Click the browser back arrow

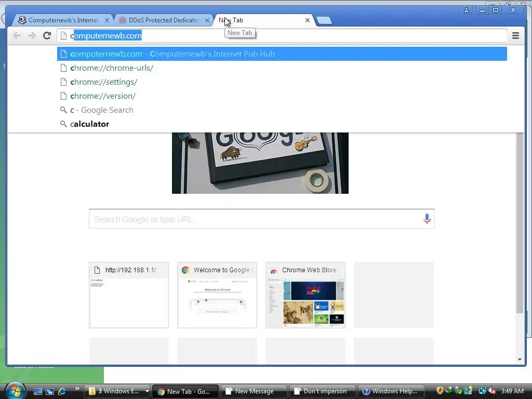coord(17,35)
